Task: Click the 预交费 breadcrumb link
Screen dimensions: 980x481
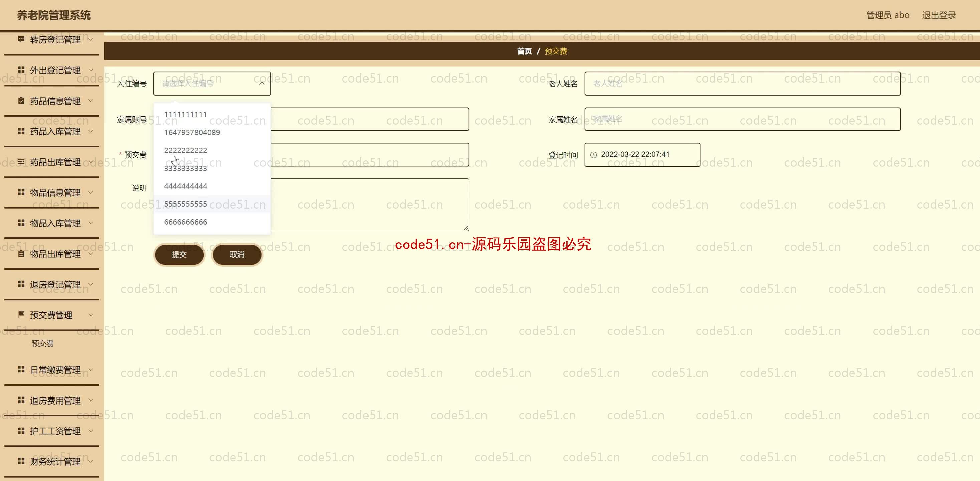Action: 556,51
